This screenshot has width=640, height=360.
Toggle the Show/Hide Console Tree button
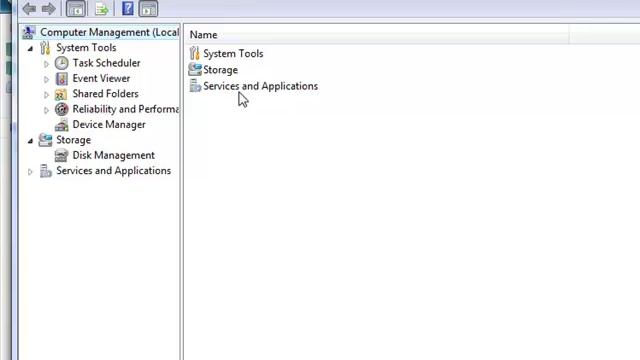pos(76,9)
